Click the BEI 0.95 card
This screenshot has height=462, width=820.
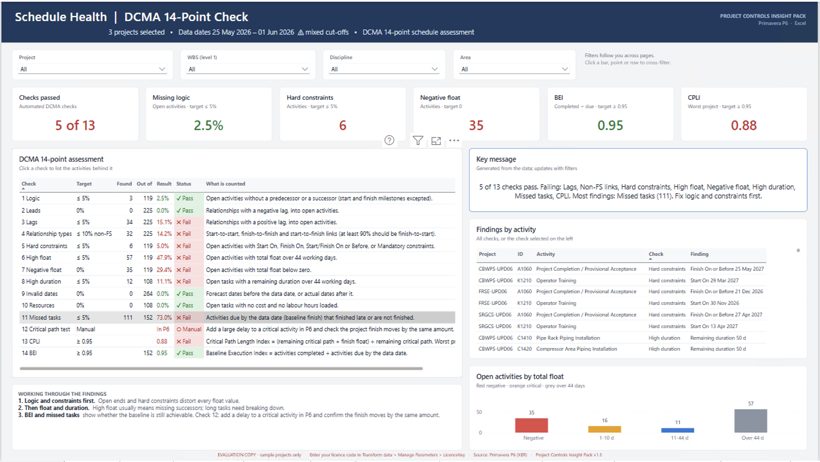coord(610,114)
